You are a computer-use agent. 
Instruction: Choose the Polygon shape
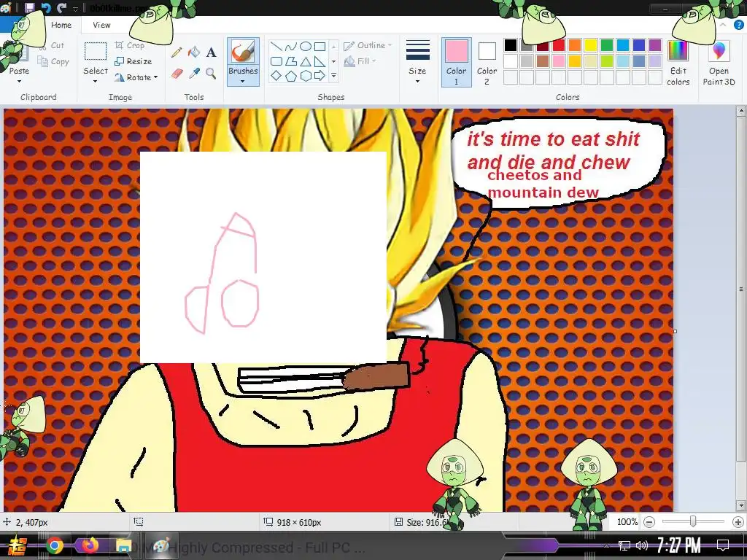290,61
